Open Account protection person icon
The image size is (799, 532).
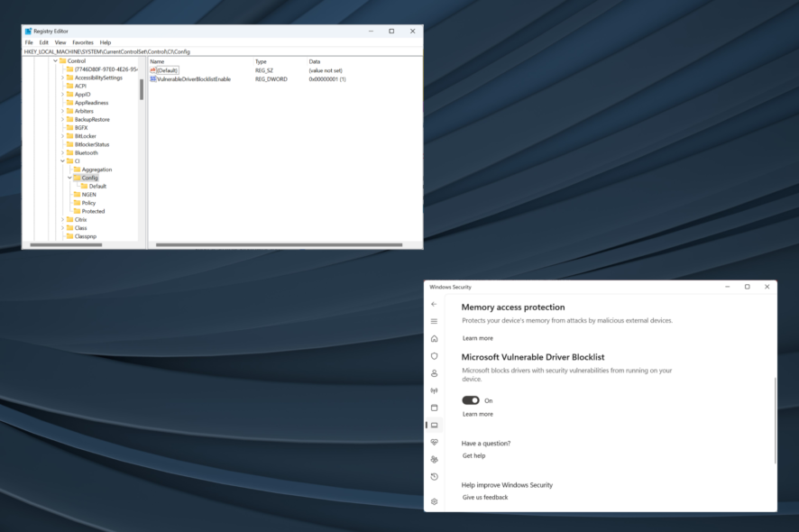(x=434, y=373)
